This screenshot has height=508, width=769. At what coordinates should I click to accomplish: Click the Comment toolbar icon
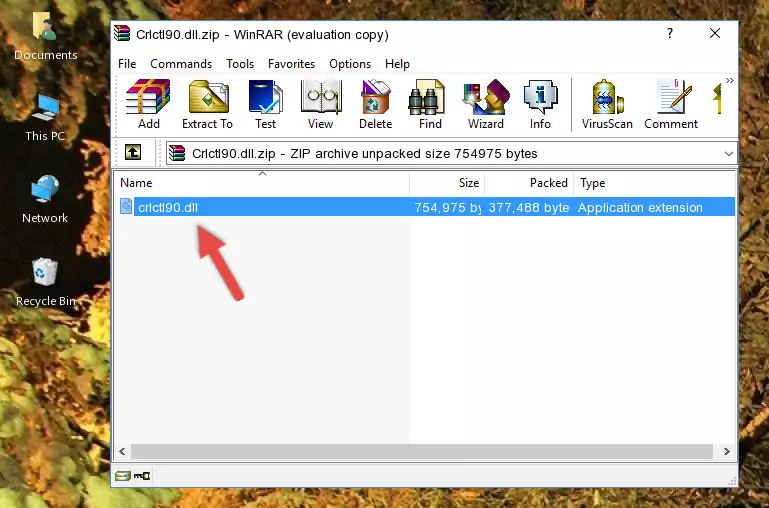[673, 97]
